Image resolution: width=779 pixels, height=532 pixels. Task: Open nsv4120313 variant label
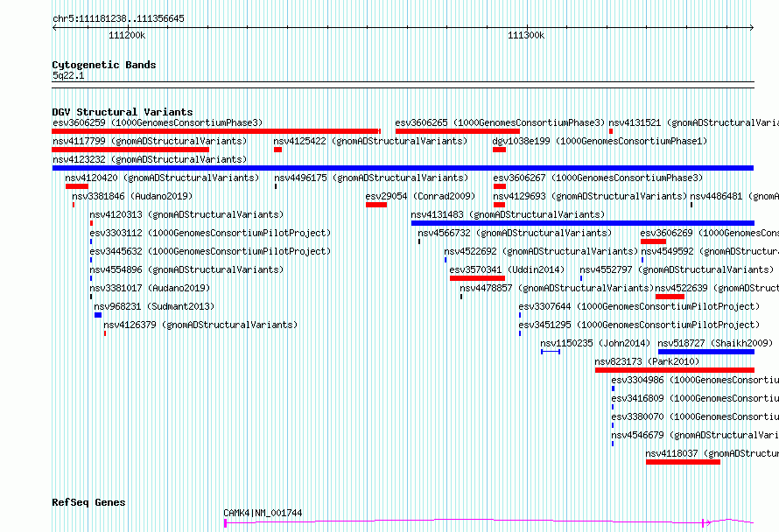(186, 214)
